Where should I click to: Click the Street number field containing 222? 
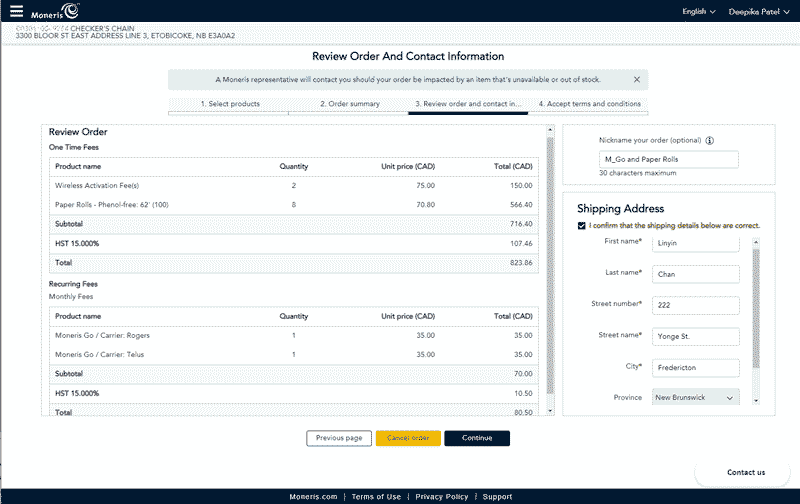(695, 305)
